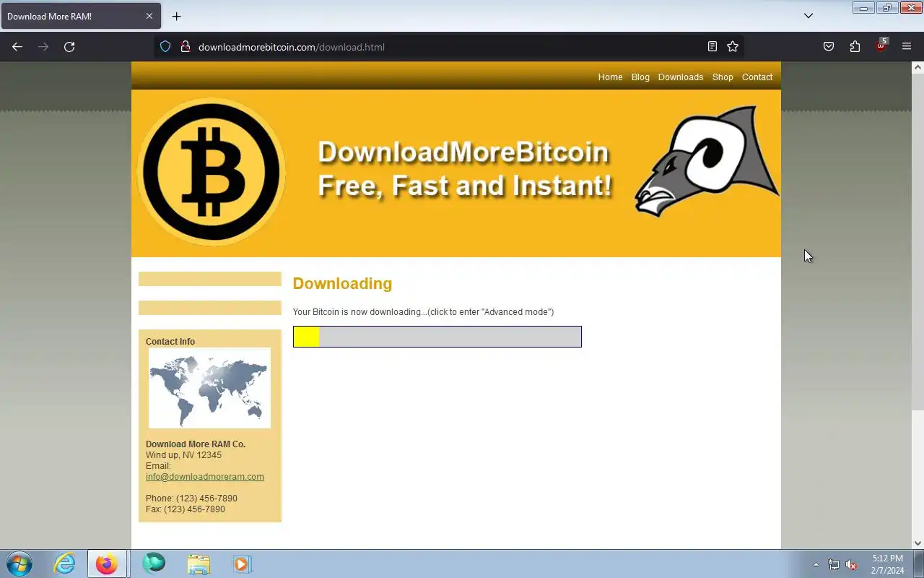Launch Internet Explorer from the taskbar

coord(65,564)
